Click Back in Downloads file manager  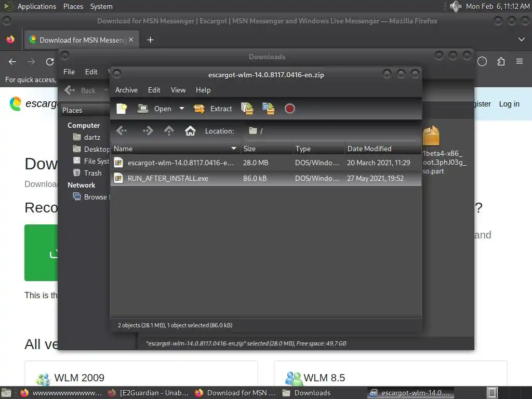coord(81,90)
